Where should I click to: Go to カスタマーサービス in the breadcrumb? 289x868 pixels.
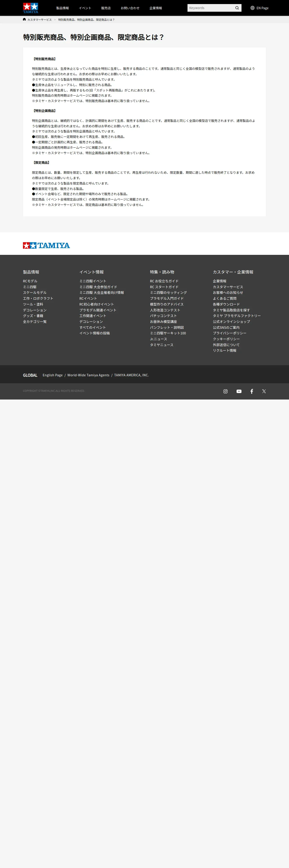[40, 20]
